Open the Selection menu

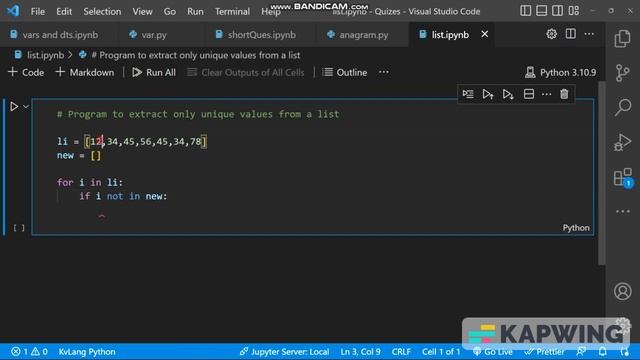(102, 11)
